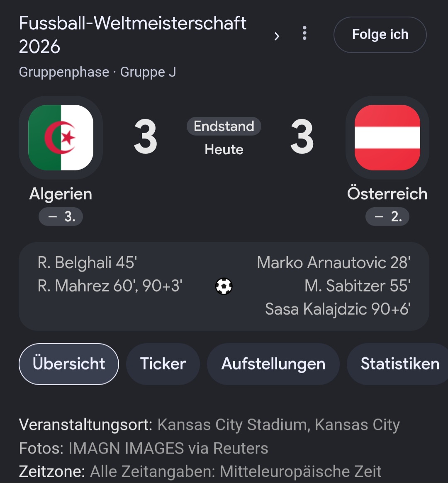The width and height of the screenshot is (448, 483).
Task: Tap the Austria flag icon
Action: [x=387, y=137]
